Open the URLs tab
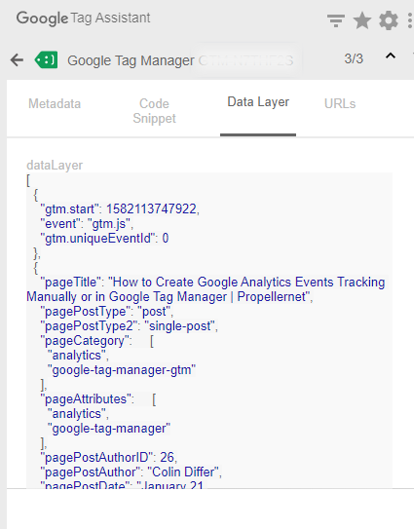 pyautogui.click(x=340, y=104)
